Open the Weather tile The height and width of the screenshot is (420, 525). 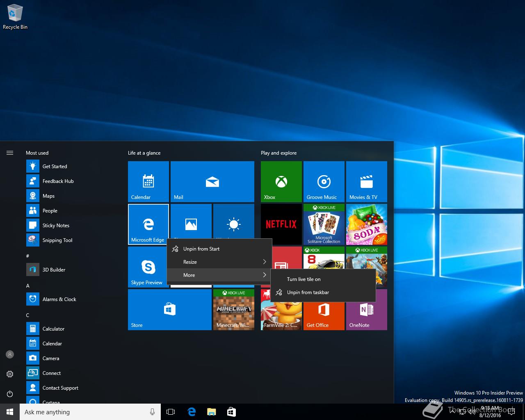click(x=234, y=221)
